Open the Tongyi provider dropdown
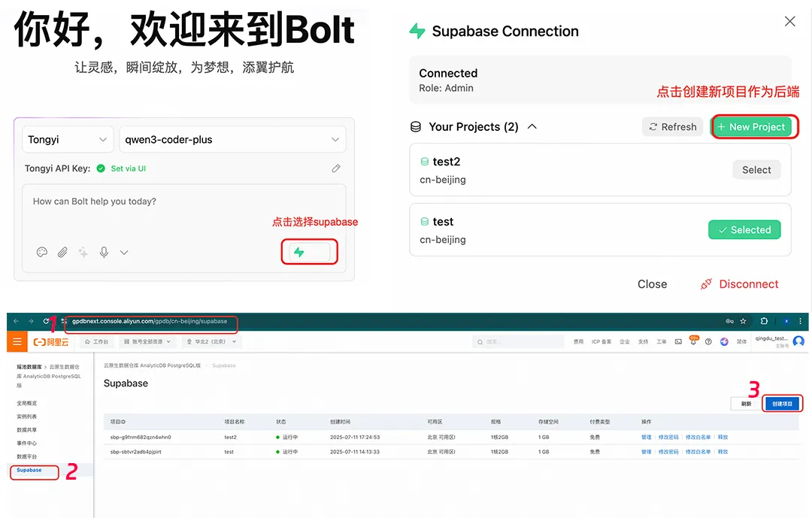 tap(68, 139)
